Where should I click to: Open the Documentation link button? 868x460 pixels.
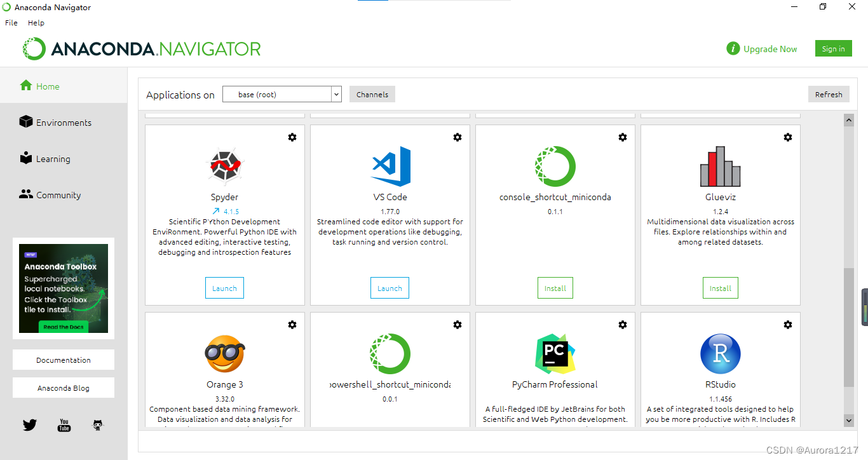pyautogui.click(x=64, y=360)
